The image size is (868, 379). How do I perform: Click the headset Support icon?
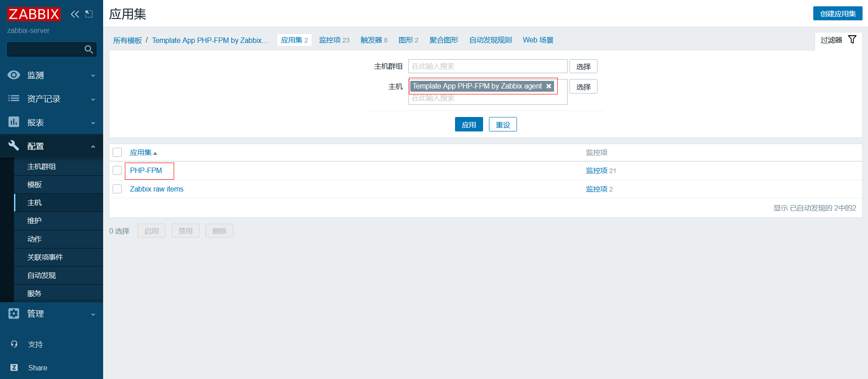[14, 344]
